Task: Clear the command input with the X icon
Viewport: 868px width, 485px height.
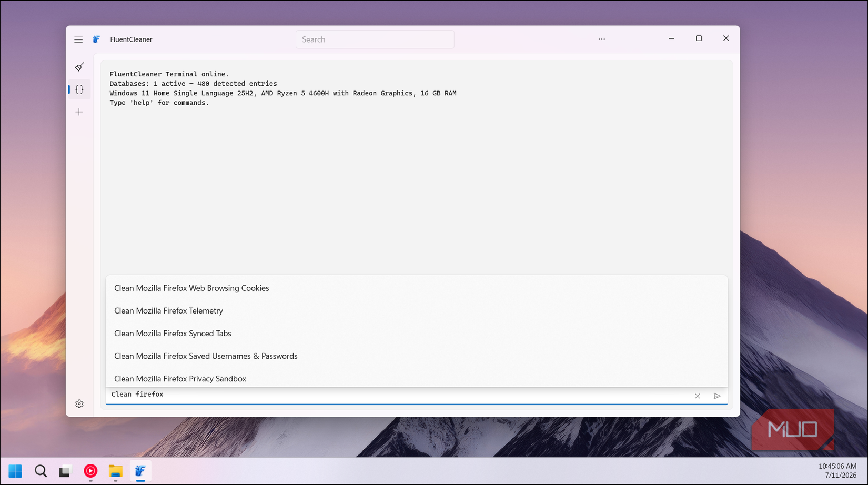Action: pyautogui.click(x=698, y=396)
